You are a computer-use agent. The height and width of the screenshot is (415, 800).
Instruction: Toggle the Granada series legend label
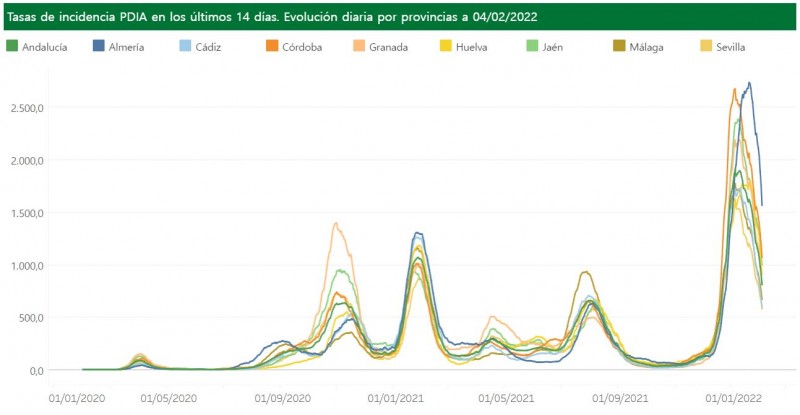[388, 47]
